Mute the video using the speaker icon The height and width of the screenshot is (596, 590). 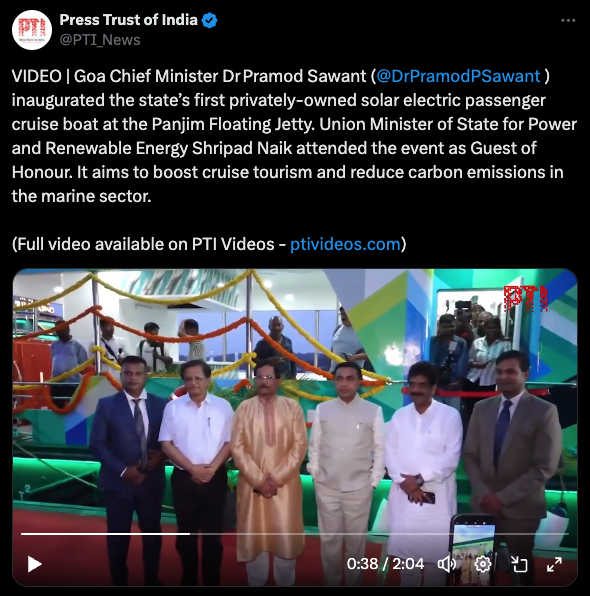[x=447, y=564]
